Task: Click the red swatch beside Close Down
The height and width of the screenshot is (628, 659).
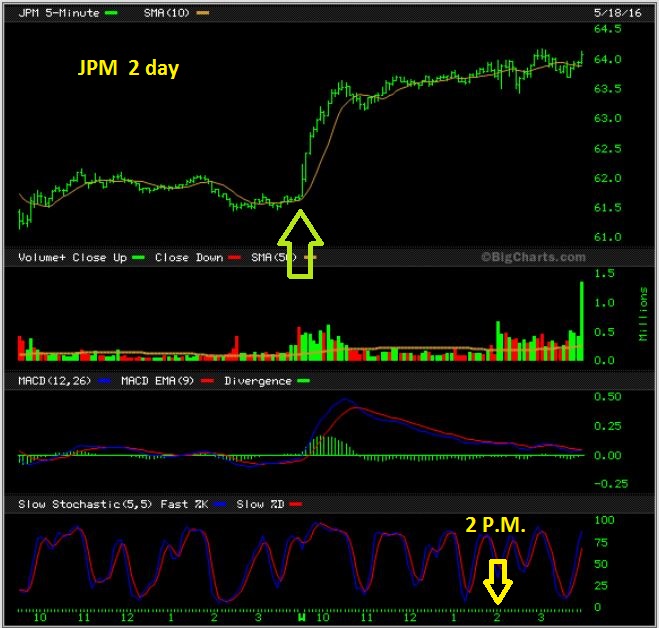Action: pos(235,258)
